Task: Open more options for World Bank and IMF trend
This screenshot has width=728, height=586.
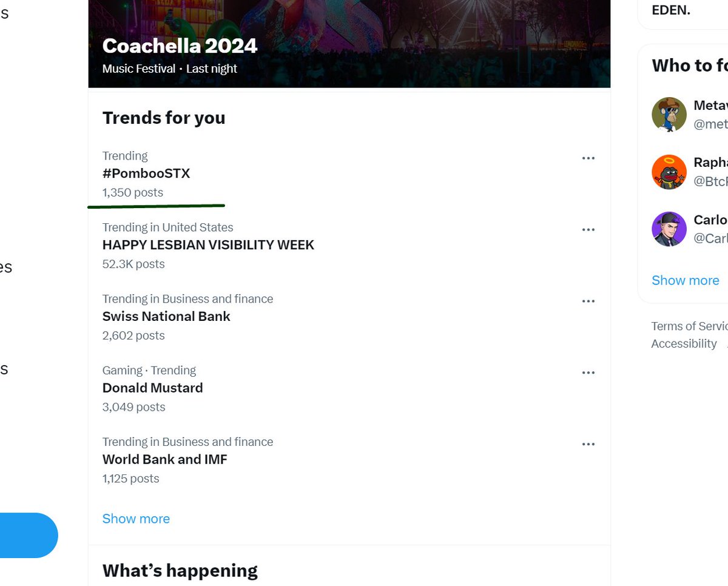Action: pyautogui.click(x=588, y=445)
